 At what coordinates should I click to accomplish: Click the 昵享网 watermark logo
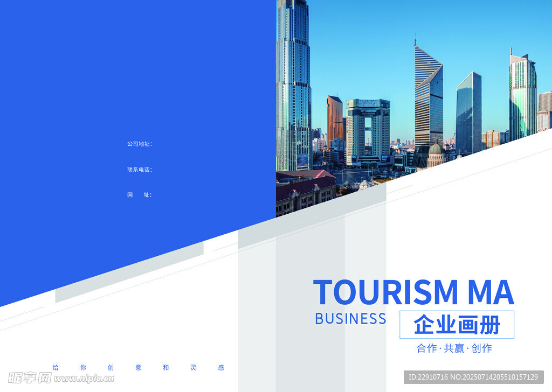click(x=30, y=378)
